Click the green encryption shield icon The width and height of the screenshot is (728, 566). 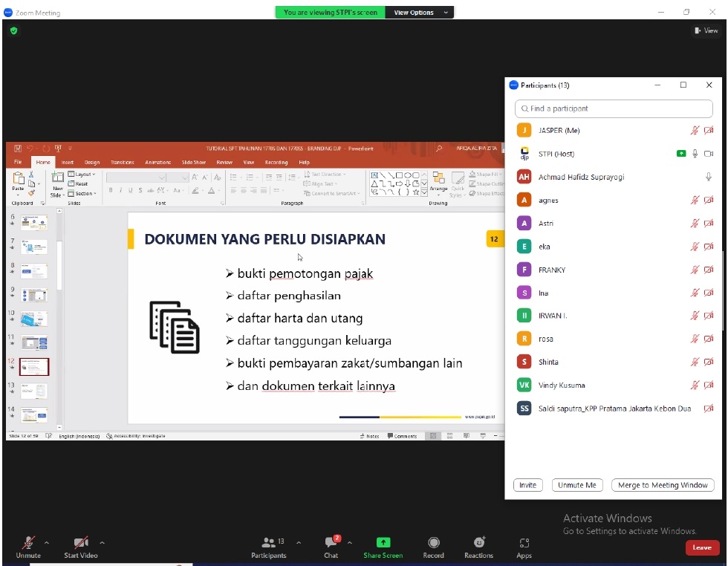(x=13, y=30)
